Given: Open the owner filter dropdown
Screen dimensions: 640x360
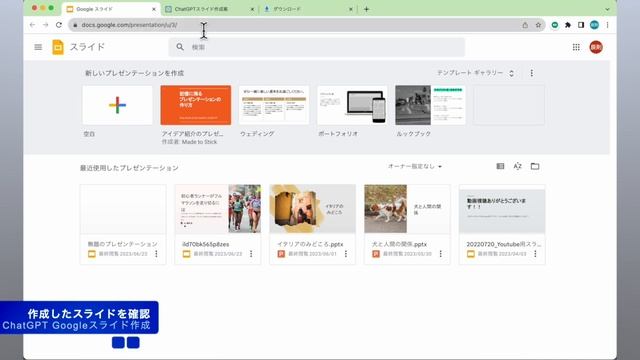Looking at the screenshot, I should (415, 167).
